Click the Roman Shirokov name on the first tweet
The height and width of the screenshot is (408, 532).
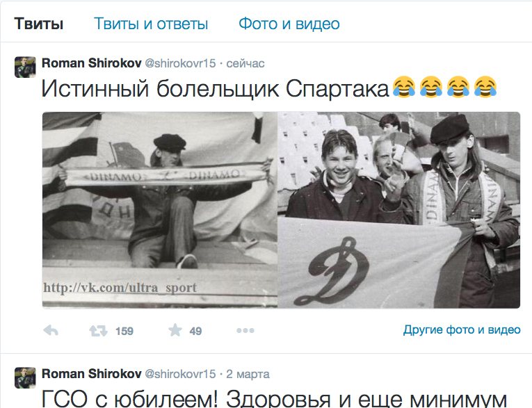coord(91,63)
